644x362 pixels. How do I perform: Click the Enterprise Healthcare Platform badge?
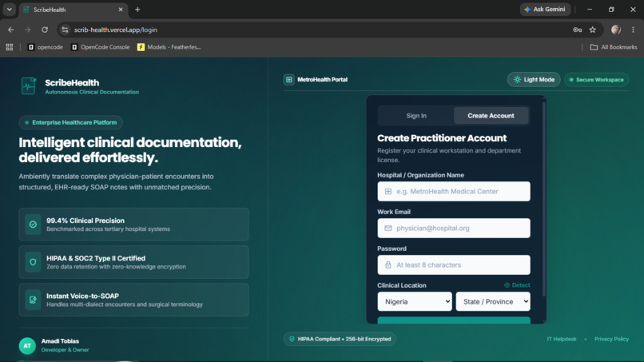click(70, 122)
